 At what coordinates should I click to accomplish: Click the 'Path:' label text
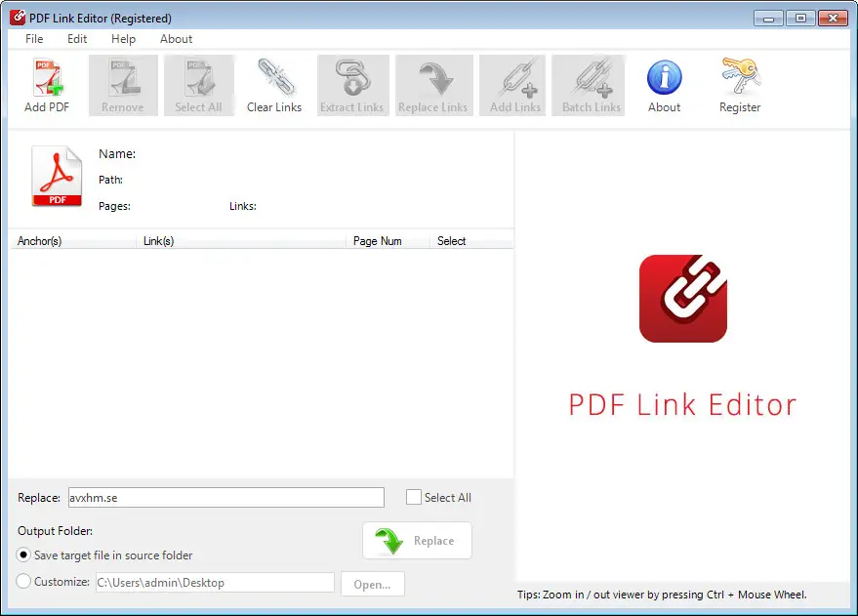click(110, 180)
